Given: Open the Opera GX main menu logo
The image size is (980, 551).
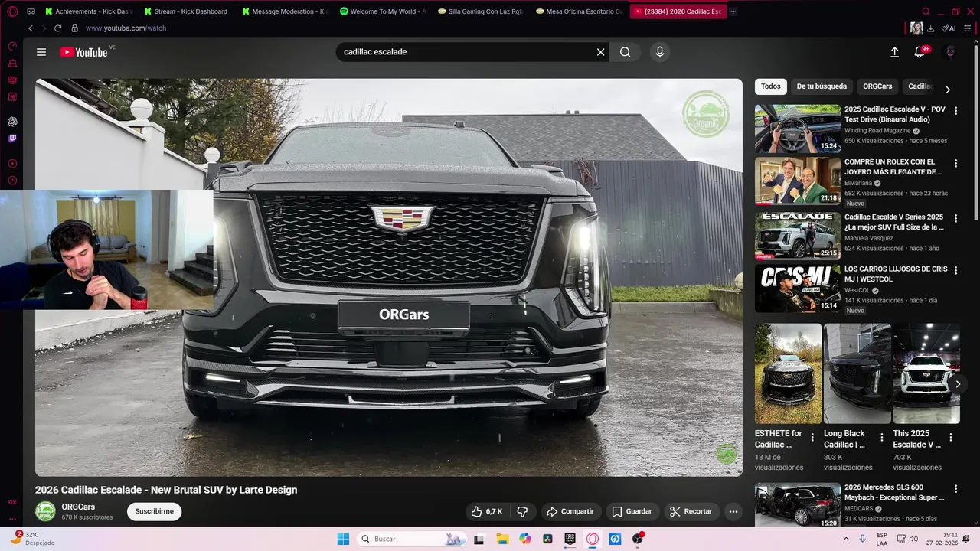Looking at the screenshot, I should [x=13, y=11].
